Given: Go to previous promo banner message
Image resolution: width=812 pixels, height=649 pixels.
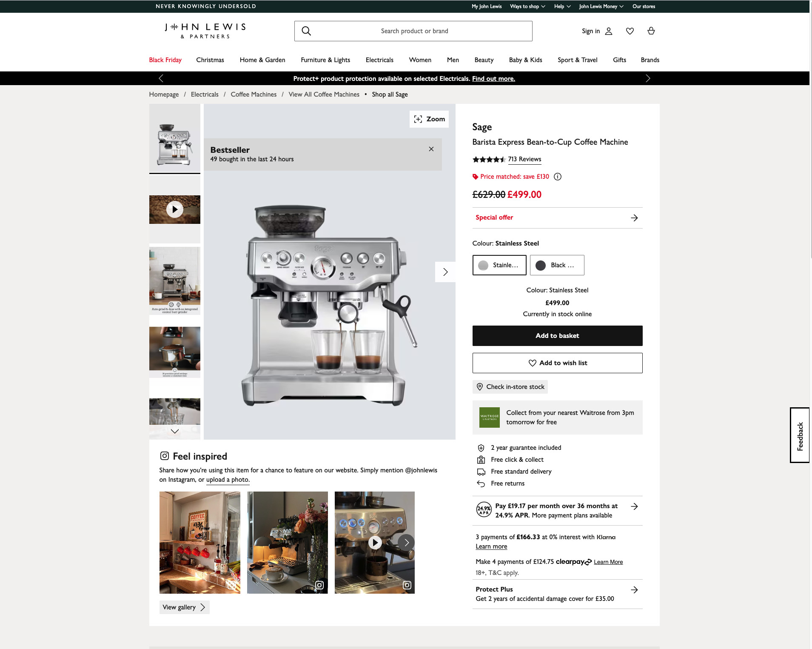Looking at the screenshot, I should point(161,78).
